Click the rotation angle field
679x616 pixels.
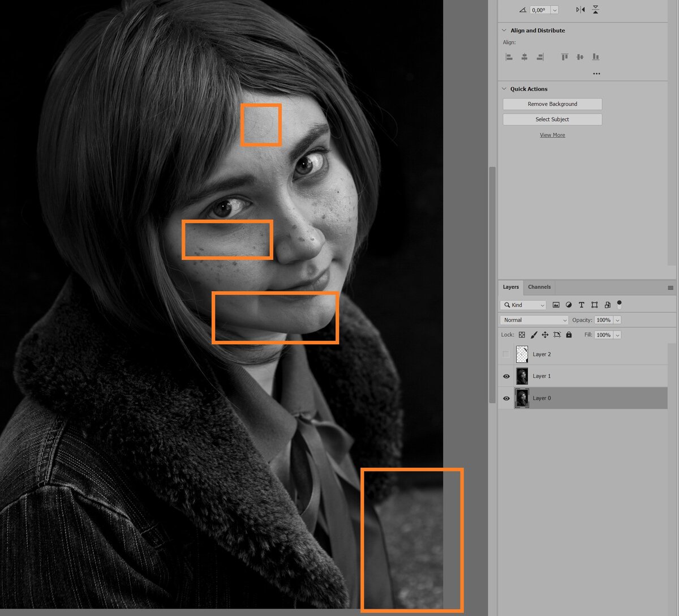(x=540, y=10)
